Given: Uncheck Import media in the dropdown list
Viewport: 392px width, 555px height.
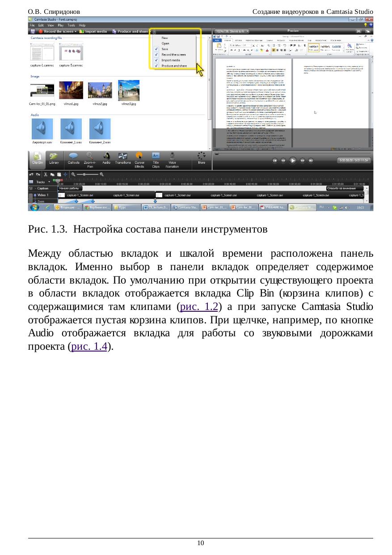Looking at the screenshot, I should point(170,60).
